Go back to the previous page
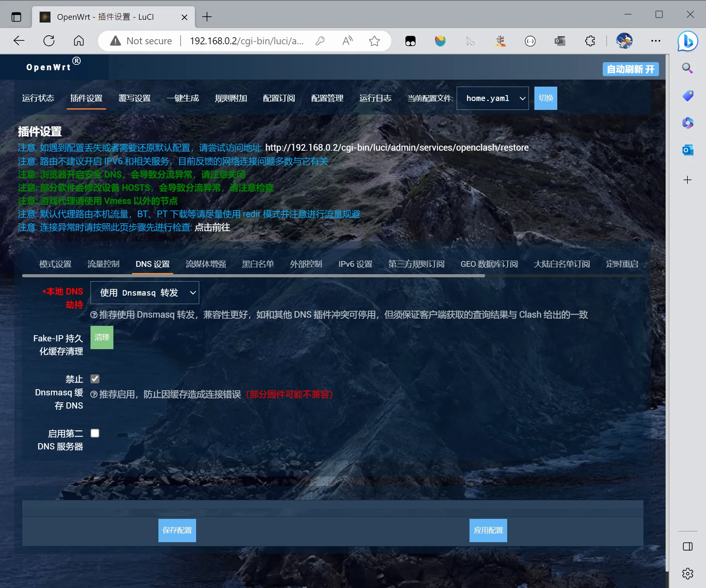The height and width of the screenshot is (588, 706). 19,41
